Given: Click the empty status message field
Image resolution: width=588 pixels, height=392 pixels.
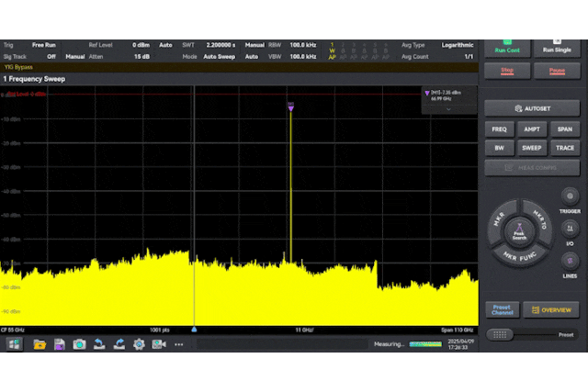Looking at the screenshot, I should pyautogui.click(x=282, y=344).
